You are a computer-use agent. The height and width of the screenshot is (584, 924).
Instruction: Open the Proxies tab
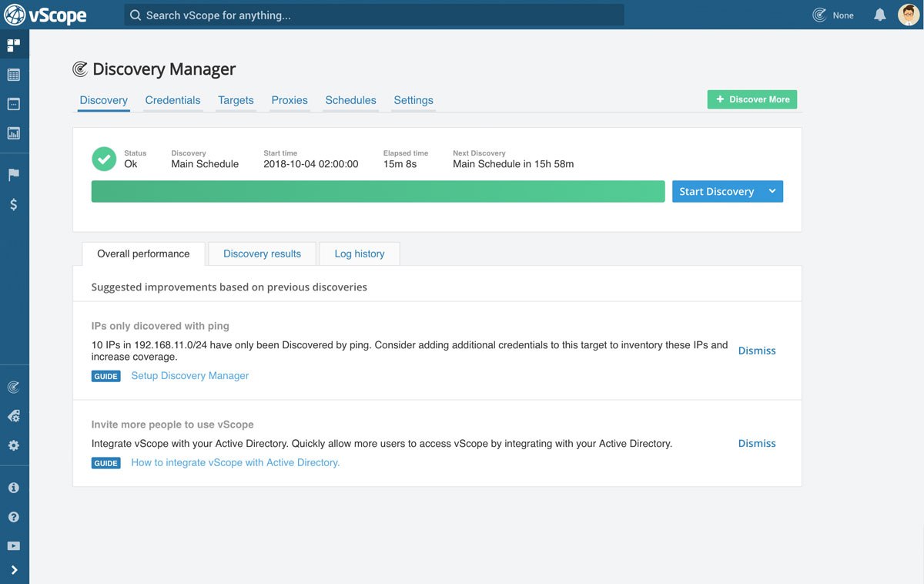(x=290, y=100)
